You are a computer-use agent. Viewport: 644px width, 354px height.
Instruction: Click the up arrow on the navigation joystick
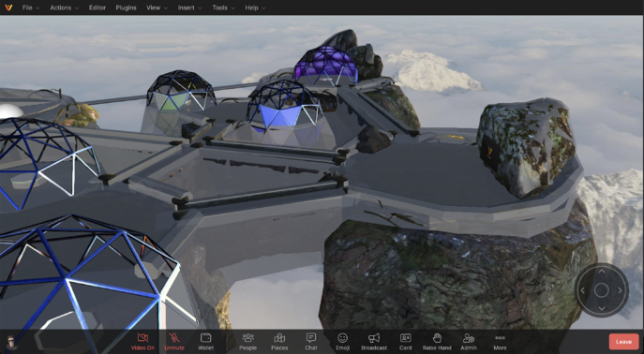[601, 272]
